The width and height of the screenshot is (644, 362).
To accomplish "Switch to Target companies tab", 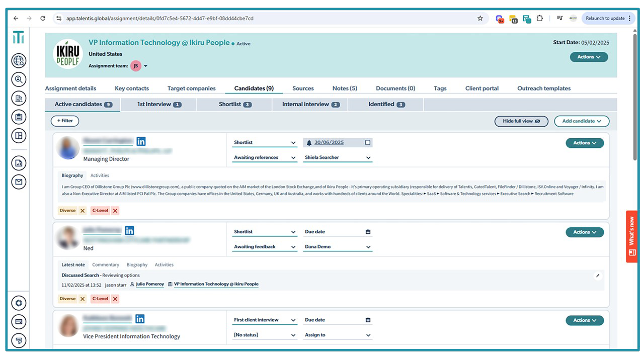I will point(191,88).
